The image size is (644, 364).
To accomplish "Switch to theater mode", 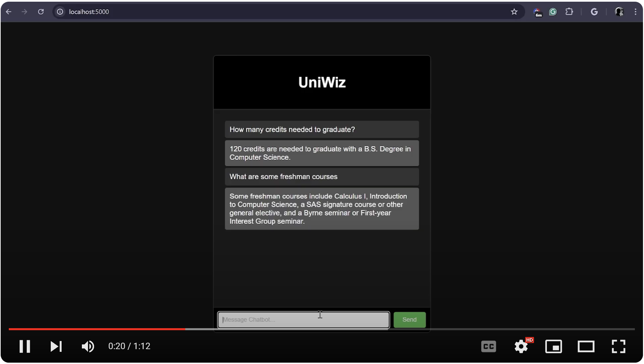I will (586, 346).
